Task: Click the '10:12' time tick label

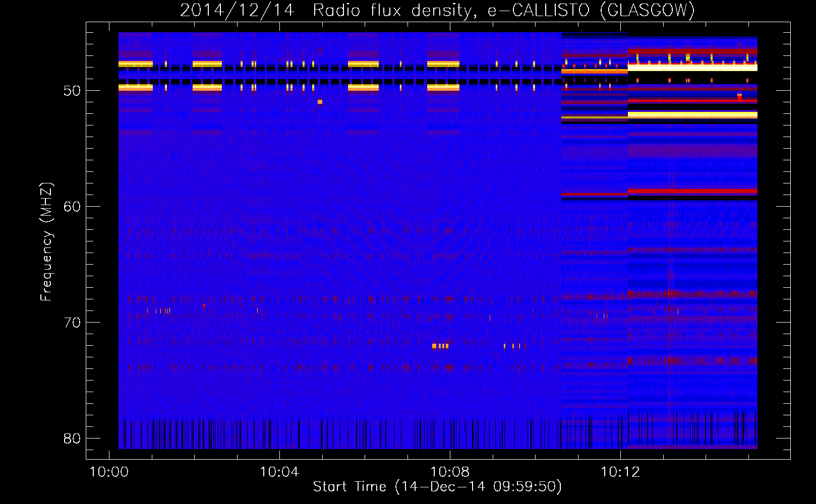Action: tap(620, 472)
